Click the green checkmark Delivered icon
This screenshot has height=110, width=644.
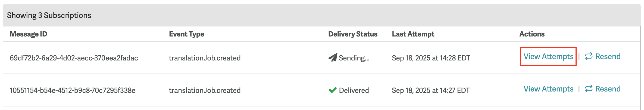(333, 90)
